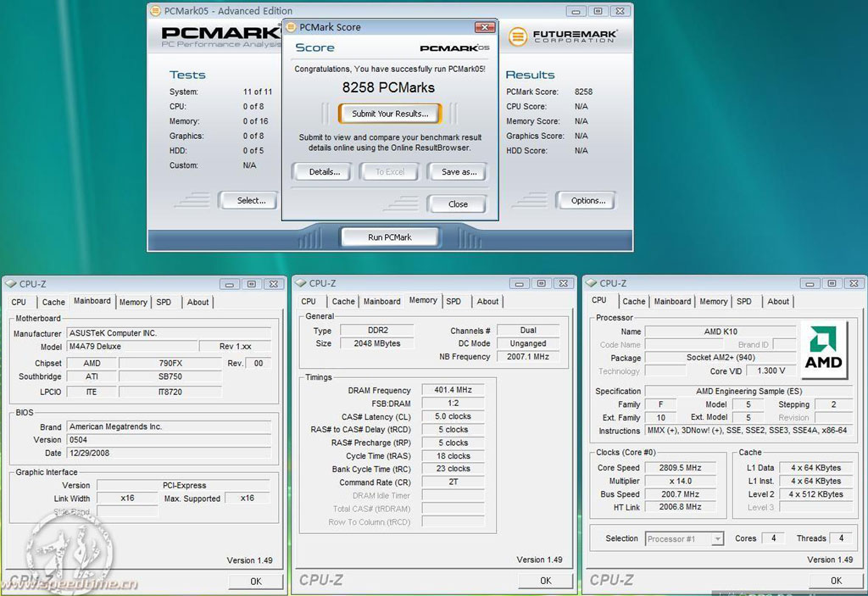Maximize the left CPU-Z Mainboard window

[x=251, y=284]
